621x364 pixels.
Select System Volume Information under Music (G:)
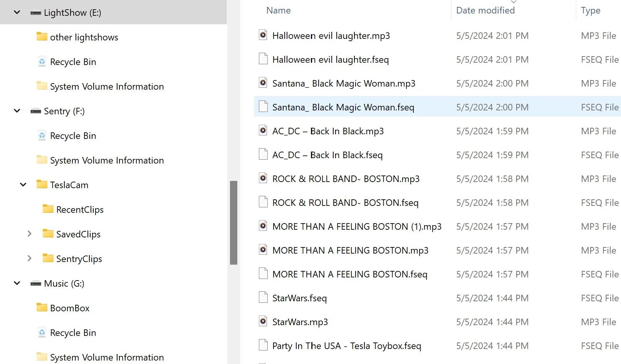pos(107,357)
